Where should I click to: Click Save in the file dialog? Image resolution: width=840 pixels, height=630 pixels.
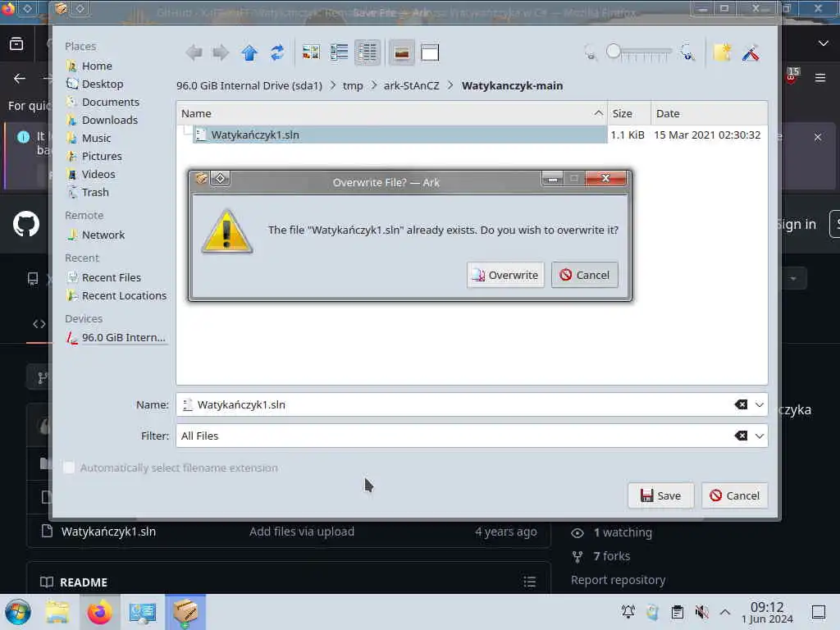[x=660, y=495]
